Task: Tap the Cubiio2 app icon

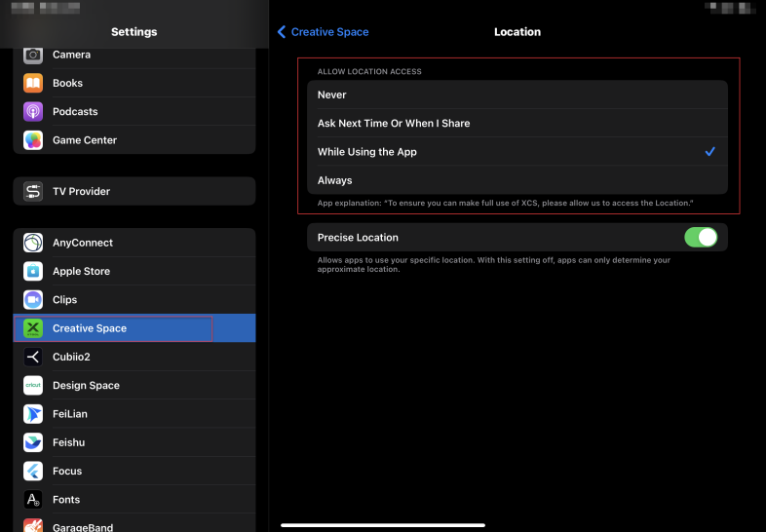Action: point(33,357)
